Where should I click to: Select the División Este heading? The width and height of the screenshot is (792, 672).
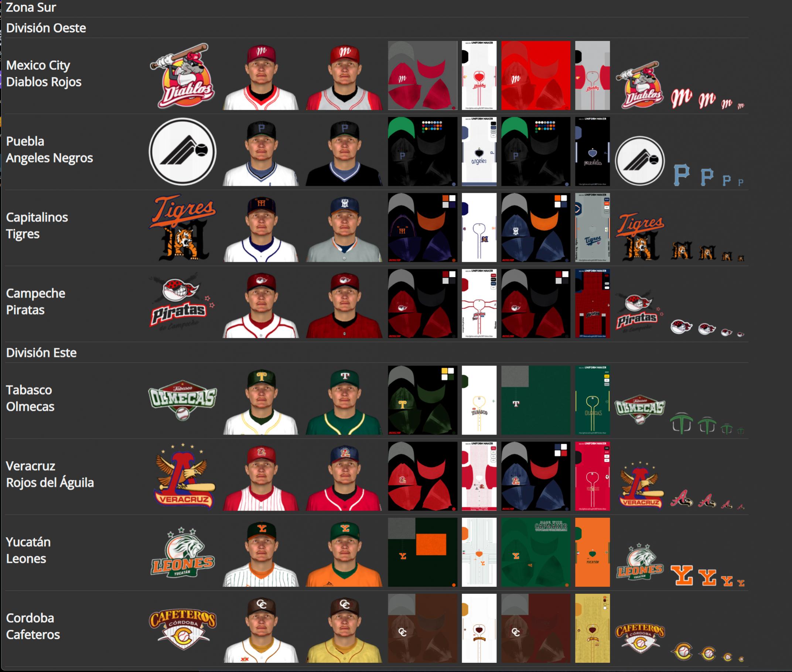[x=41, y=353]
